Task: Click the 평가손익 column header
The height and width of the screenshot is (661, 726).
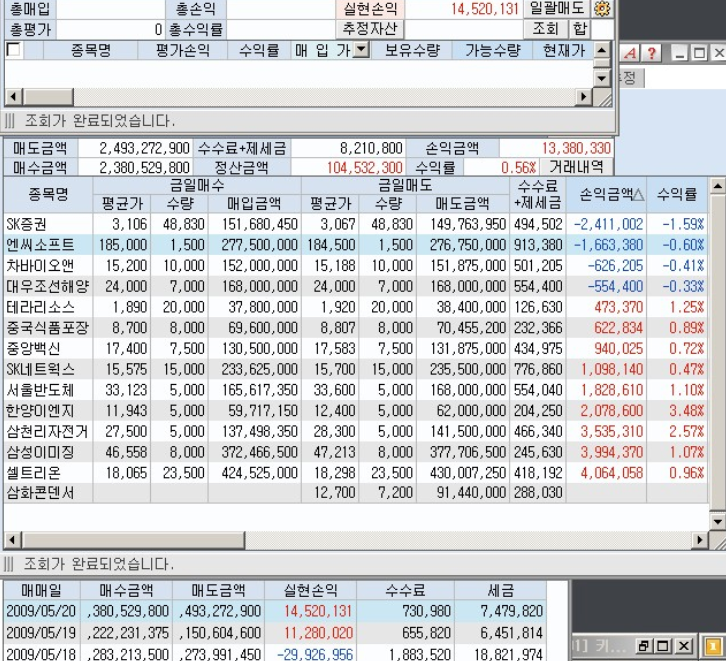Action: tap(182, 50)
